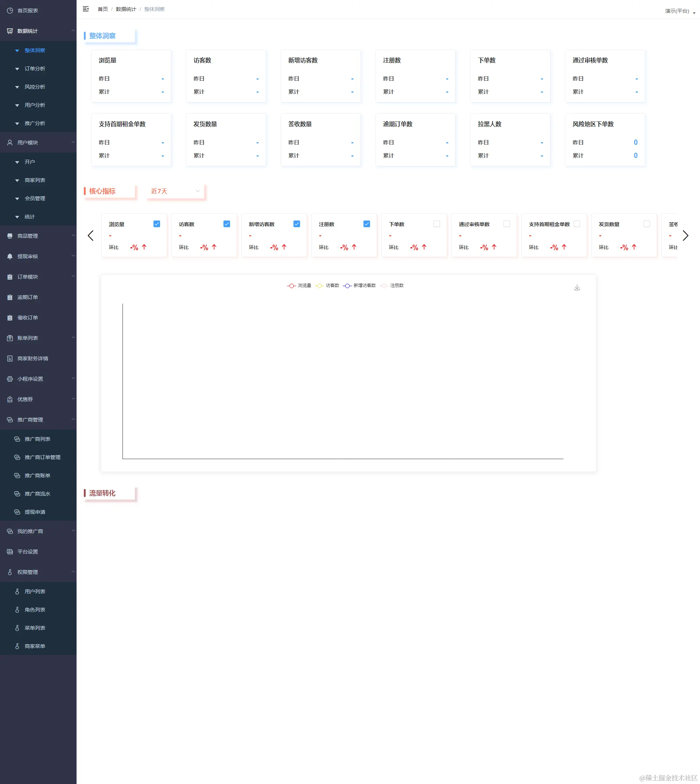Click the right carousel arrow
Screen dimensions: 700x784
(x=685, y=236)
